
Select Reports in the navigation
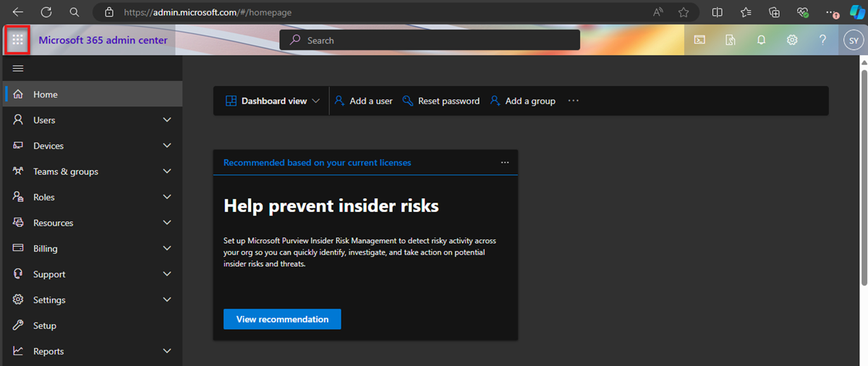pyautogui.click(x=93, y=351)
